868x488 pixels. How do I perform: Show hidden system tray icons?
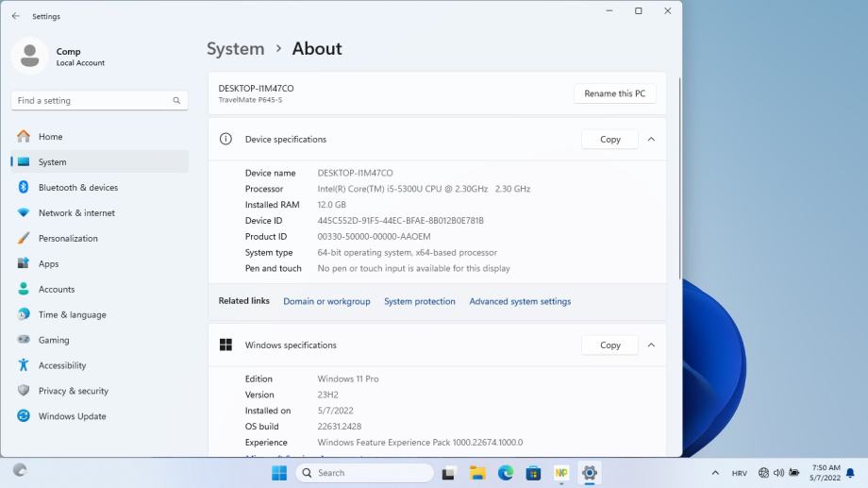click(715, 473)
